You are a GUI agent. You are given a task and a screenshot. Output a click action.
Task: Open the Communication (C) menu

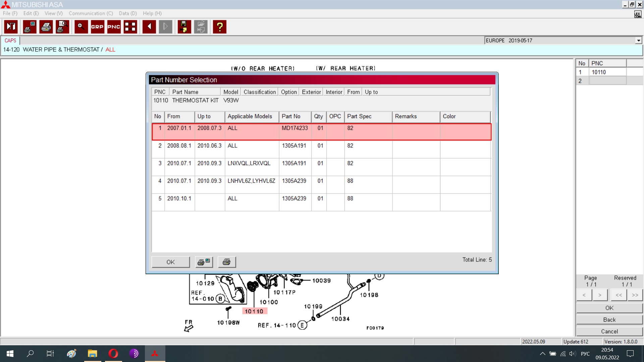[x=91, y=13]
